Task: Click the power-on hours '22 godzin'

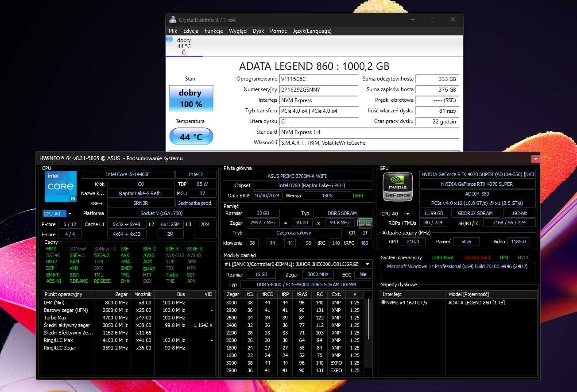Action: [437, 121]
